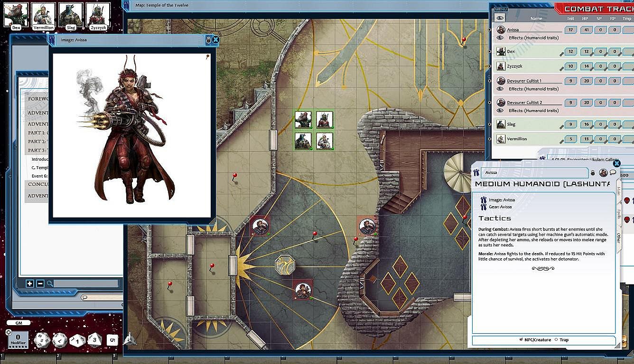Select Vermillion's character portrait
Viewport: 634px width, 364px height.
point(43,15)
